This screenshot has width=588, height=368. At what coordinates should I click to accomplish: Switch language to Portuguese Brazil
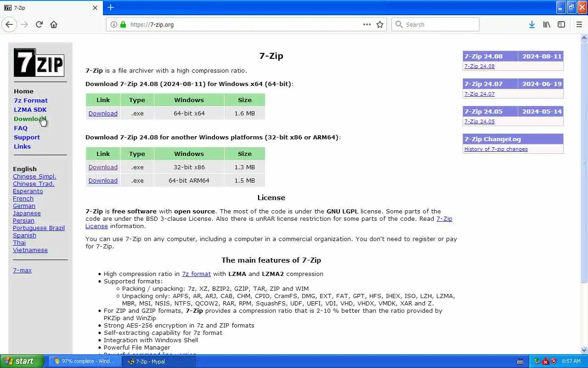pyautogui.click(x=39, y=228)
